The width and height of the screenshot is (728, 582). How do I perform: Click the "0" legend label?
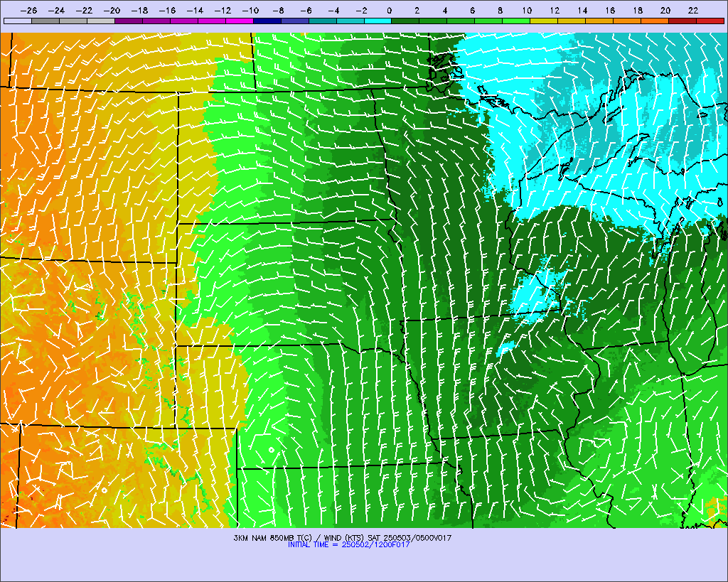click(x=389, y=10)
